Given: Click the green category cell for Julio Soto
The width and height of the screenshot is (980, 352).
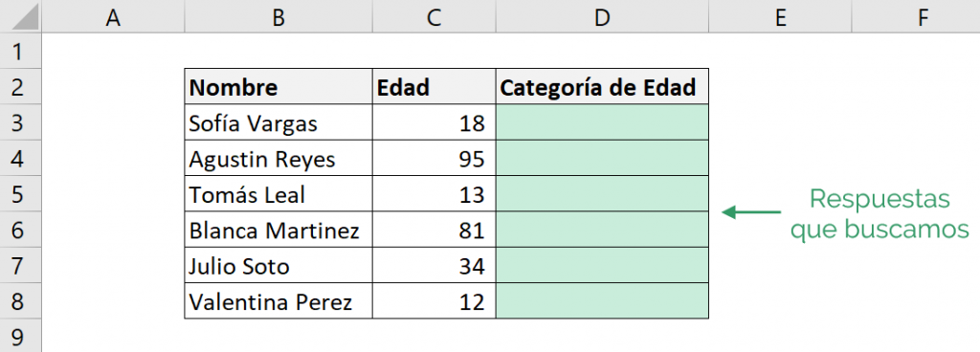Looking at the screenshot, I should (x=603, y=265).
